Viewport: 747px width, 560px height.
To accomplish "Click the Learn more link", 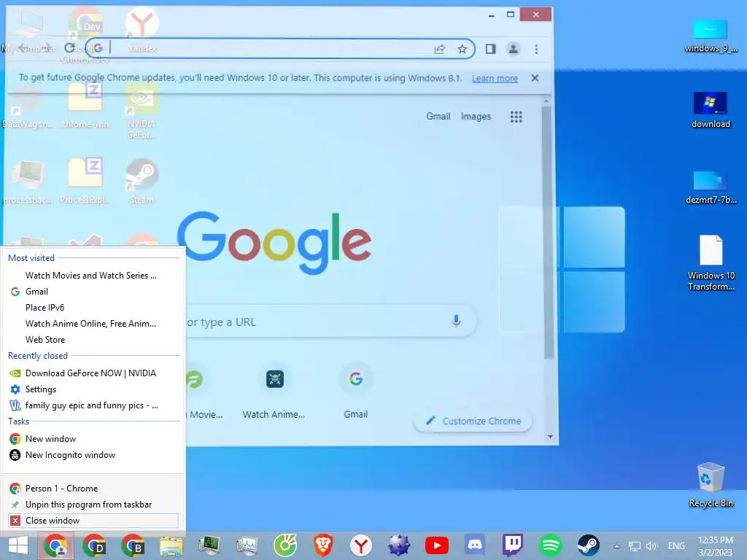I will pos(495,78).
